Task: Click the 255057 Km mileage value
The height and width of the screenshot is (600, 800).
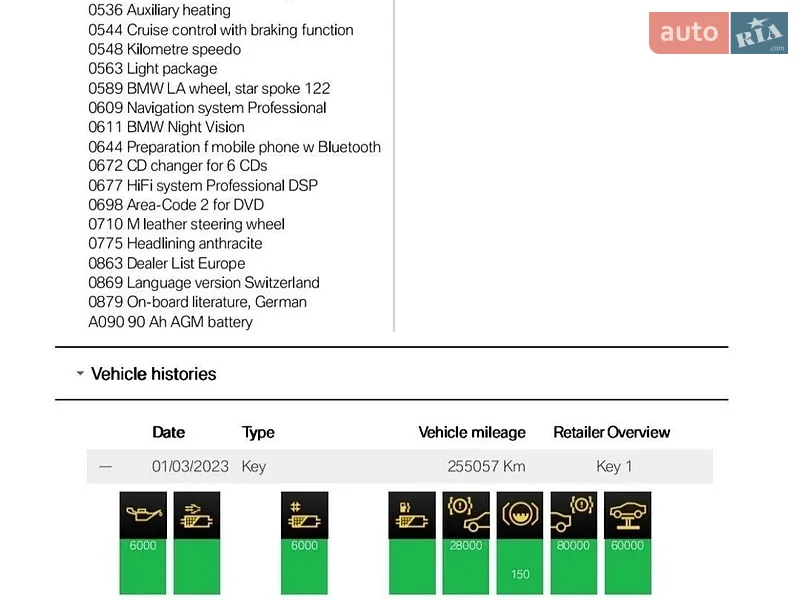Action: click(x=486, y=466)
